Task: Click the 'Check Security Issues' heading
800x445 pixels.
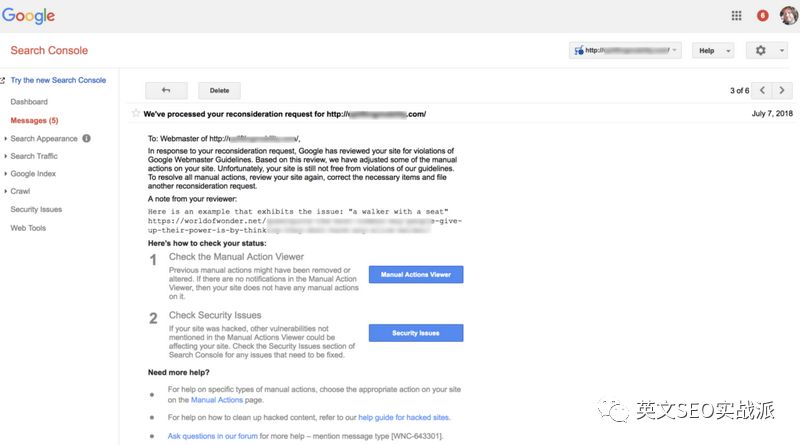Action: click(215, 315)
